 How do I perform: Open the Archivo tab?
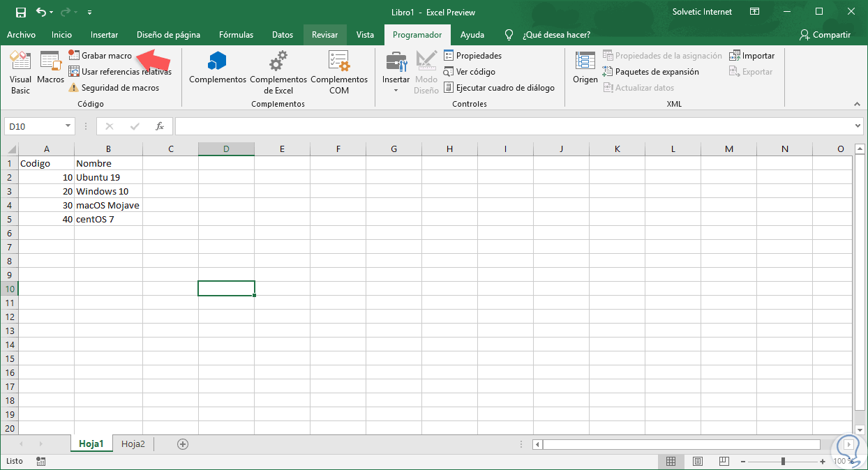pos(21,35)
